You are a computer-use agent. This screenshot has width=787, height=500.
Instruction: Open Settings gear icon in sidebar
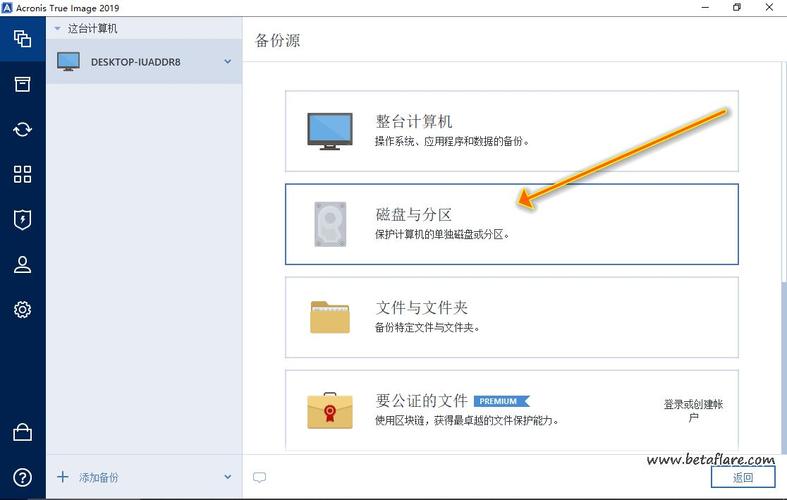click(x=23, y=309)
